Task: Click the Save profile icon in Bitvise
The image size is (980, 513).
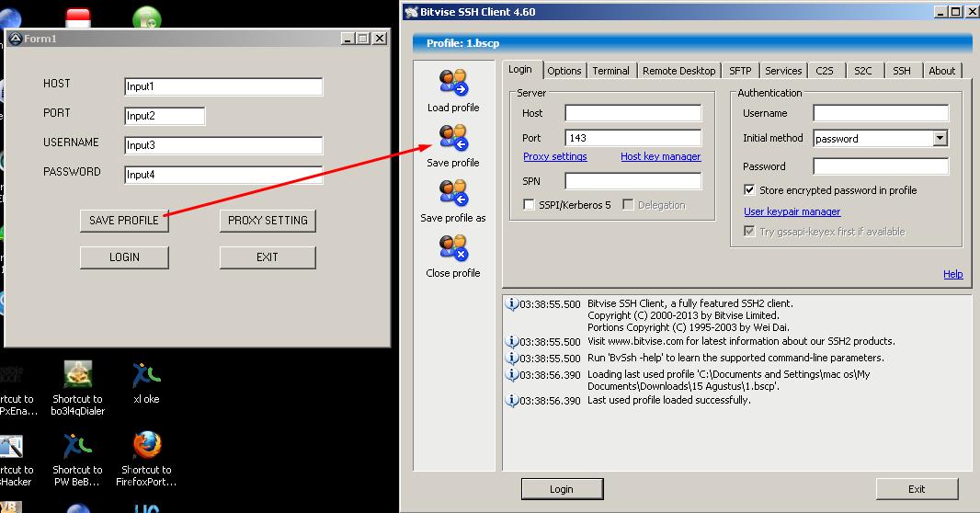Action: [x=453, y=138]
